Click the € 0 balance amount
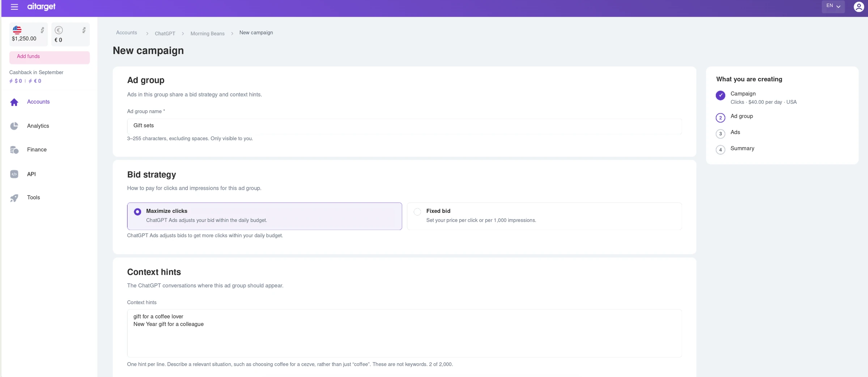The image size is (868, 377). coord(58,40)
